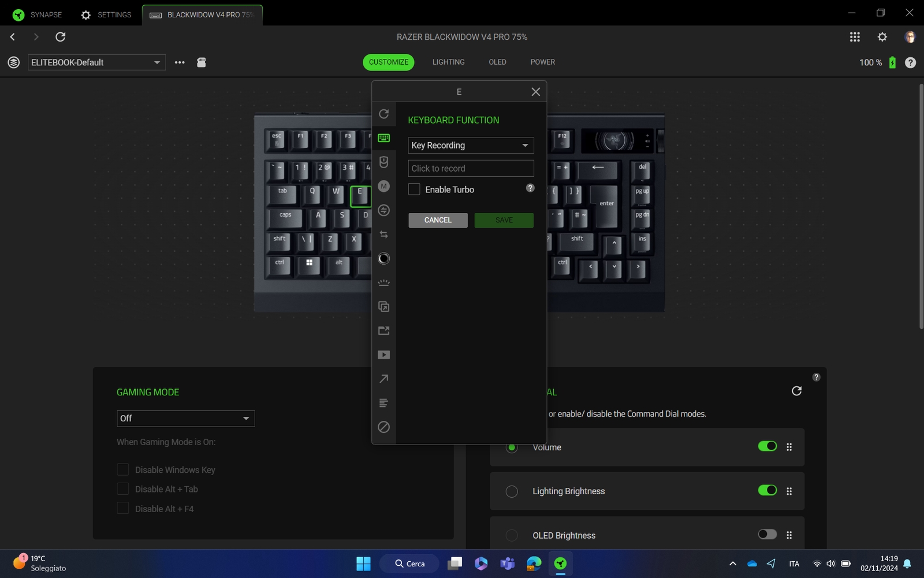Screen dimensions: 924x578
Task: Expand the Key Recording dropdown
Action: click(x=470, y=146)
